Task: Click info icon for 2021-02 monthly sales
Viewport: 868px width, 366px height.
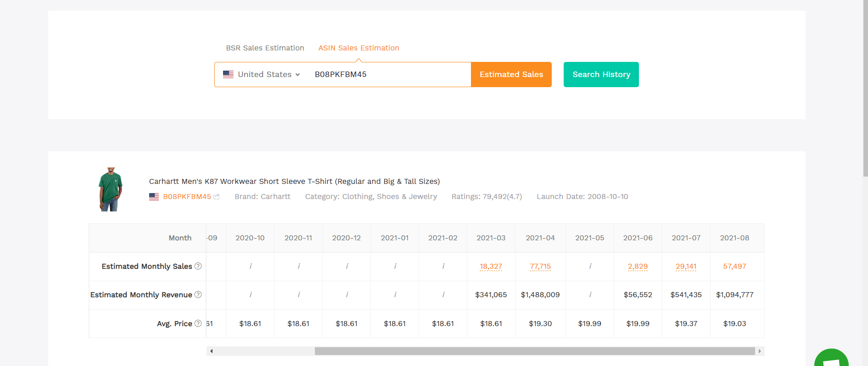Action: click(x=443, y=266)
